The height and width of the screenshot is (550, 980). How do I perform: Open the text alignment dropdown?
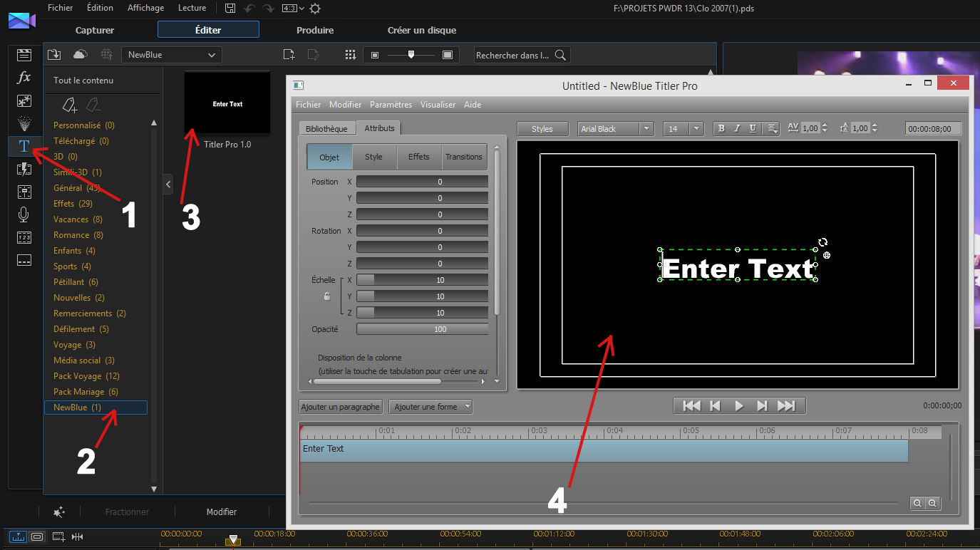point(771,128)
